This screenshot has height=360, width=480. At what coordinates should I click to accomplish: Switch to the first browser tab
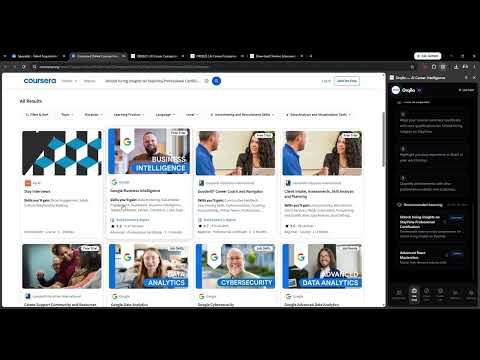click(x=37, y=56)
